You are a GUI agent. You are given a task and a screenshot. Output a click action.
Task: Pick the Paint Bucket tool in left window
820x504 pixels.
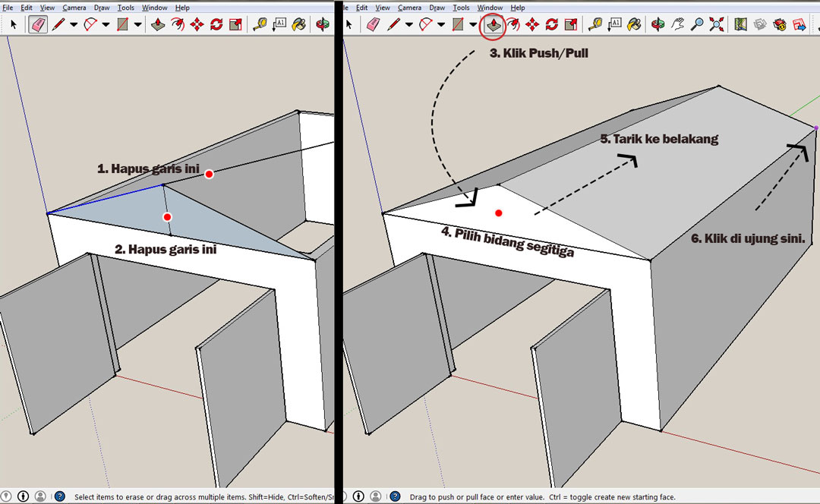[x=299, y=24]
